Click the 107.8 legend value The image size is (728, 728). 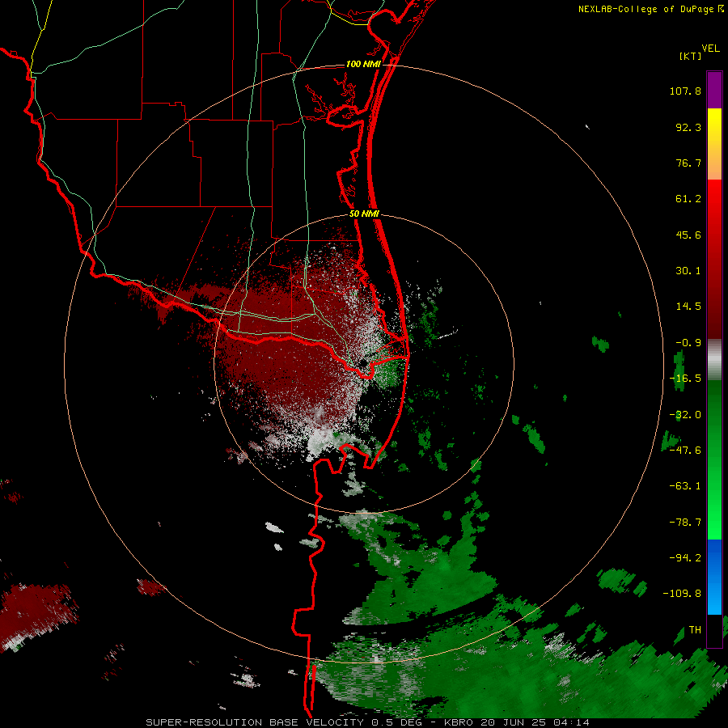point(685,91)
